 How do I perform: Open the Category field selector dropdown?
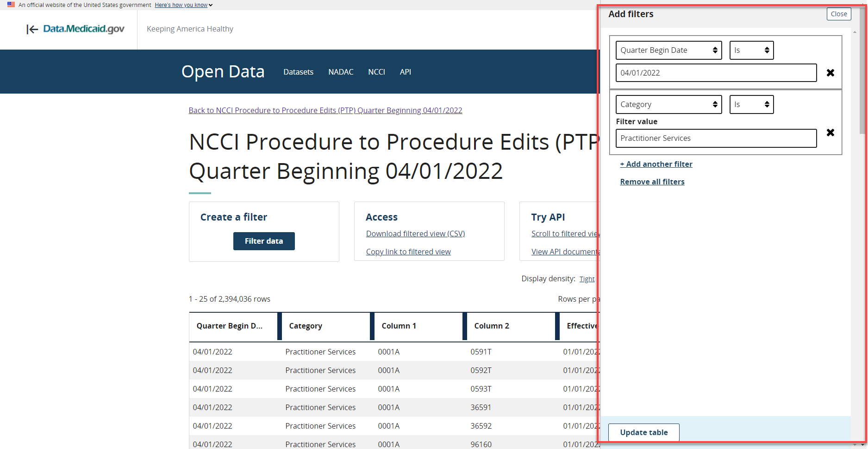click(668, 104)
